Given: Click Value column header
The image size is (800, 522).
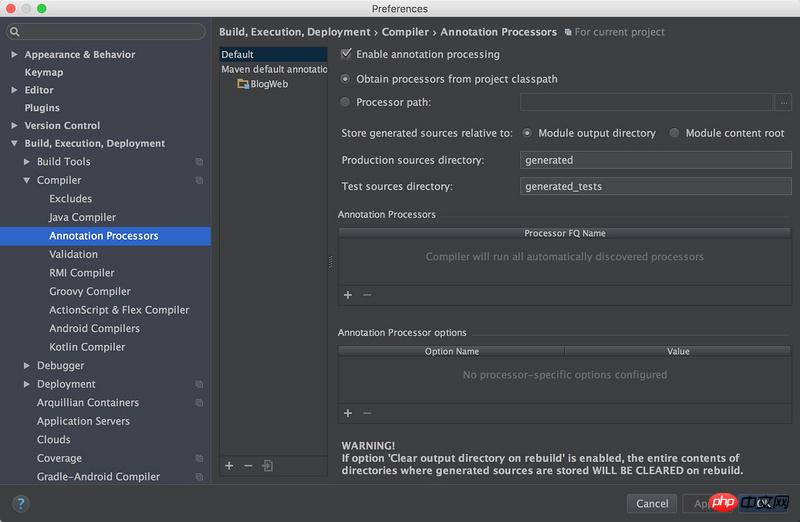Looking at the screenshot, I should click(x=678, y=351).
